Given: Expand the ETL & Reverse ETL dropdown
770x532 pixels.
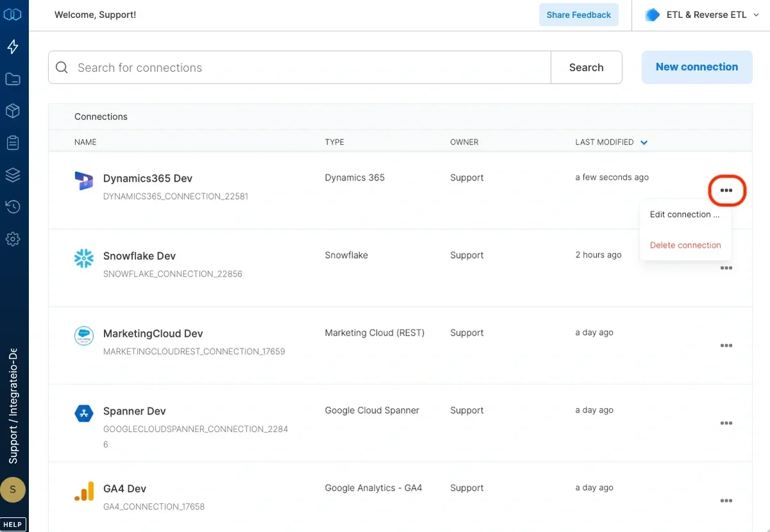Looking at the screenshot, I should [756, 15].
